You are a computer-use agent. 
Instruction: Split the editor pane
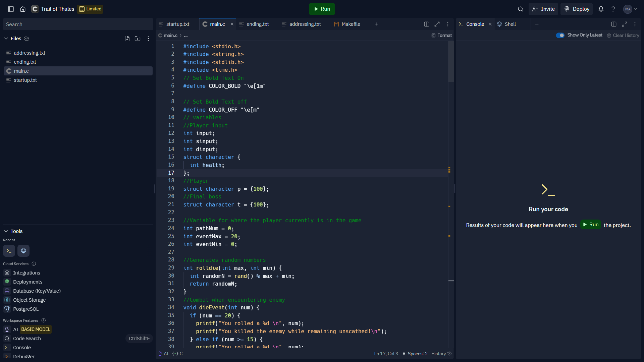coord(427,24)
